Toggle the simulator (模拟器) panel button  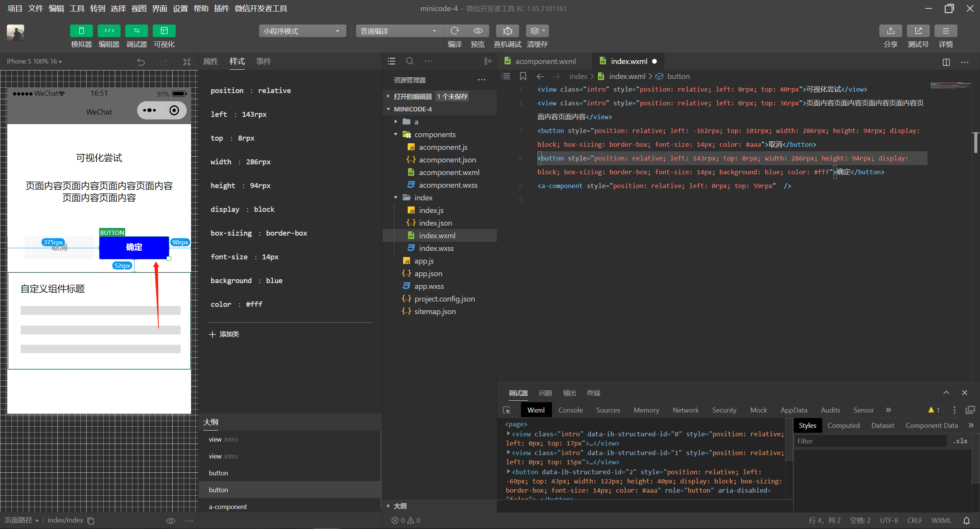click(x=81, y=31)
